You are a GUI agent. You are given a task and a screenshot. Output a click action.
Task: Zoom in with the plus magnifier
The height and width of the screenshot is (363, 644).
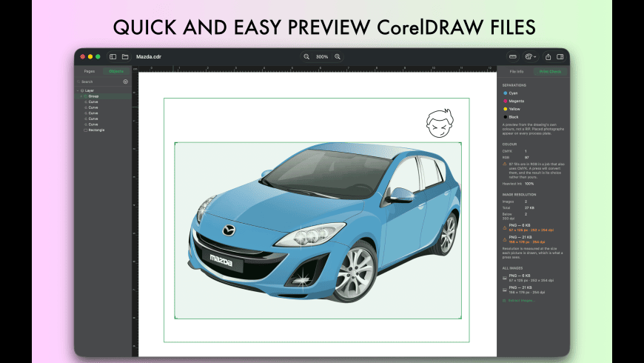338,57
